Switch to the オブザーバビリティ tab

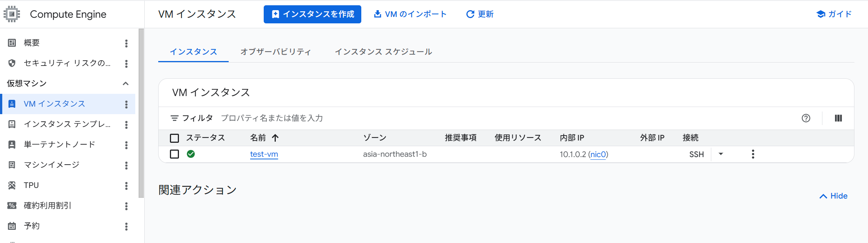(x=276, y=52)
